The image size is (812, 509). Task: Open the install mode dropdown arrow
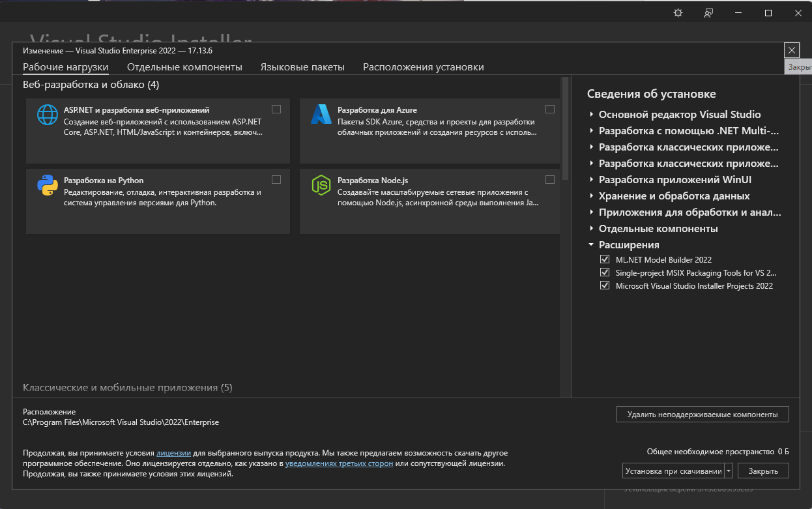[729, 471]
